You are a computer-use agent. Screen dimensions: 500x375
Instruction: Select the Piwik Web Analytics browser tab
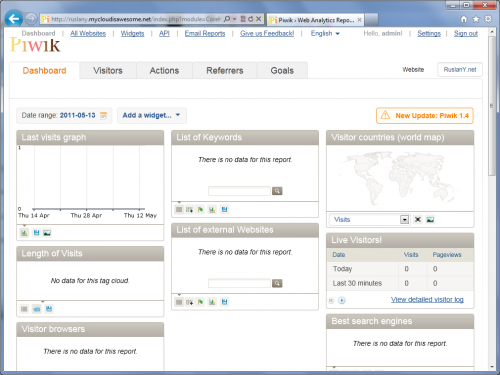click(x=315, y=20)
